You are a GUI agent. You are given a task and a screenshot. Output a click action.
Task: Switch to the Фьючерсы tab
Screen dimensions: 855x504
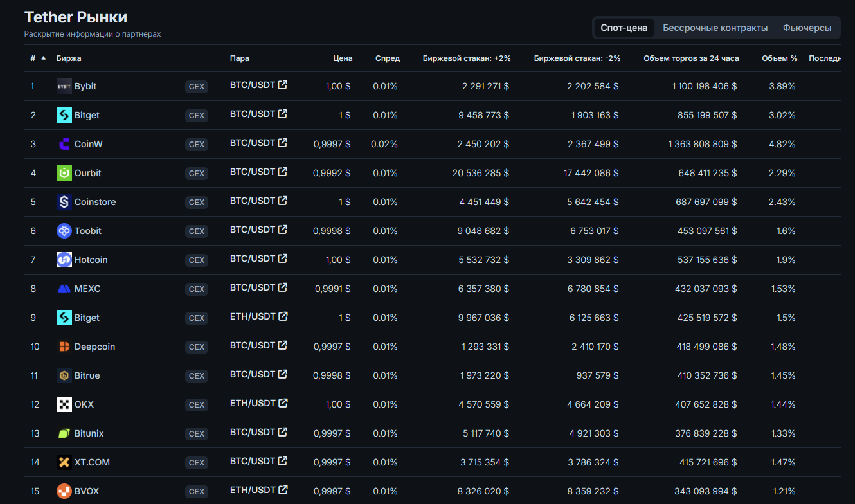pyautogui.click(x=807, y=28)
